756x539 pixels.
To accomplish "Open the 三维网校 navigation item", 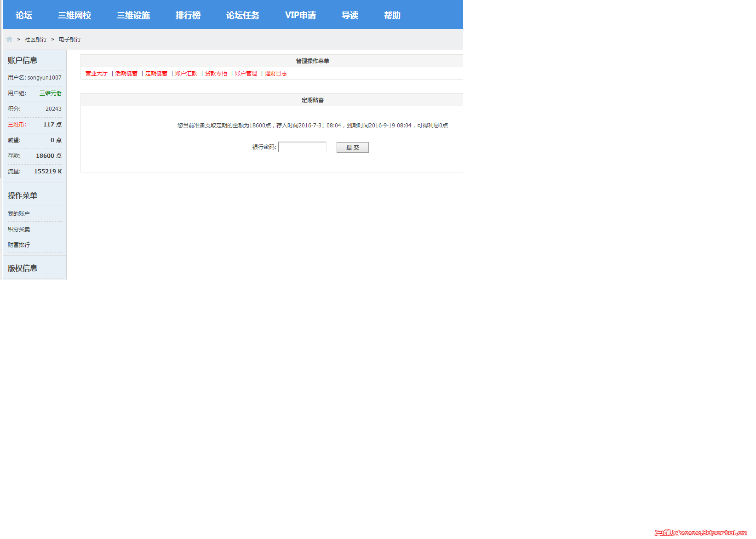I will [x=74, y=15].
